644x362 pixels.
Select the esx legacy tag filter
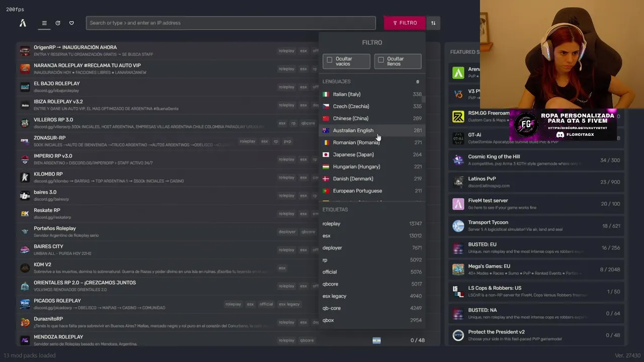click(372, 296)
